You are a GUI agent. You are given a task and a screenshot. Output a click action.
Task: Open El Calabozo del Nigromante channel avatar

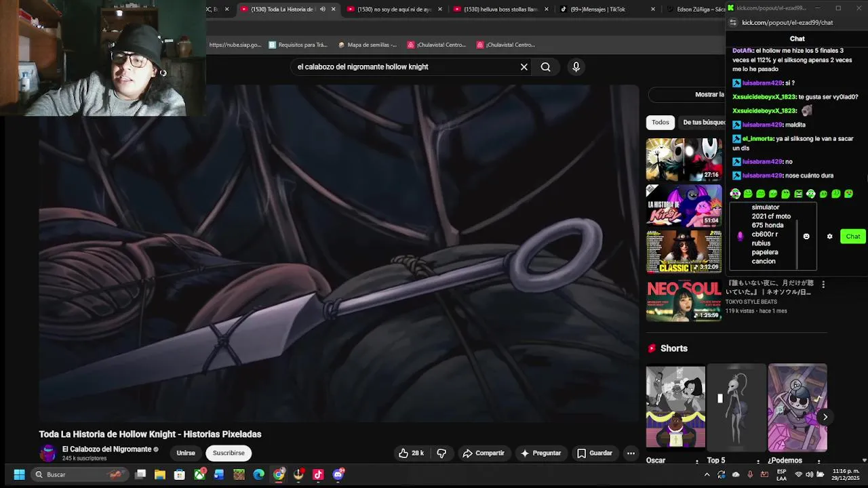point(47,453)
